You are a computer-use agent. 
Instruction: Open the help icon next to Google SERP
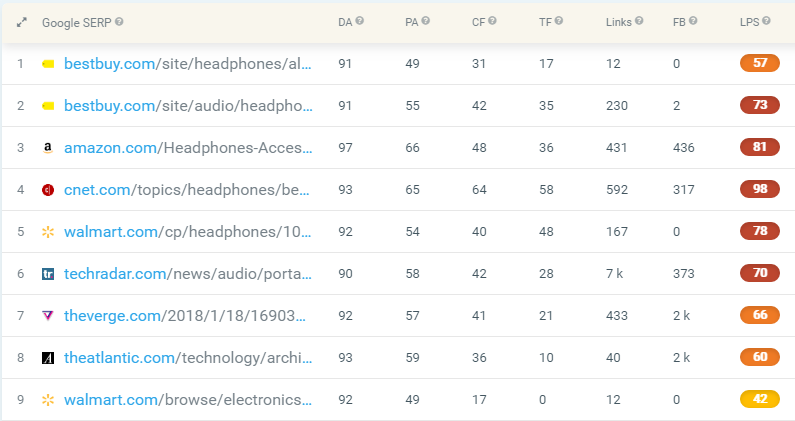click(x=119, y=22)
